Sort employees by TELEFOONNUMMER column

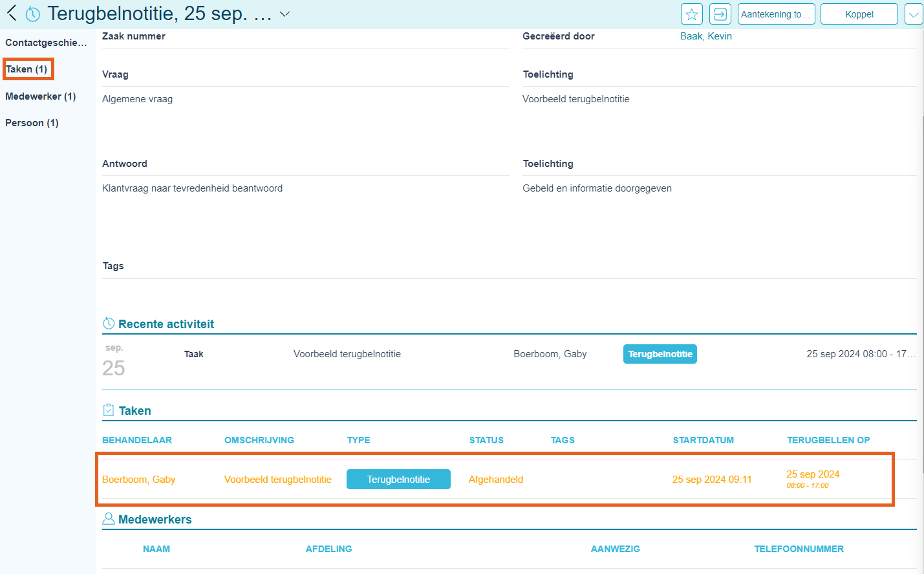point(799,549)
